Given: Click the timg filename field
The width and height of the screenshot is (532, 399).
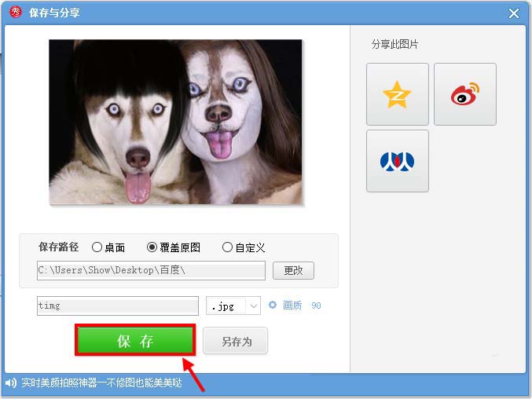Looking at the screenshot, I should (x=118, y=306).
